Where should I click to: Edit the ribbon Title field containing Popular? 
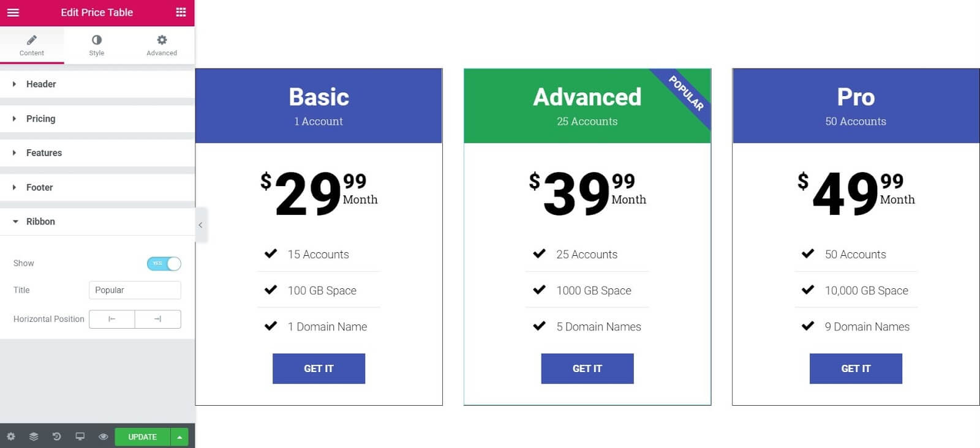(x=135, y=289)
